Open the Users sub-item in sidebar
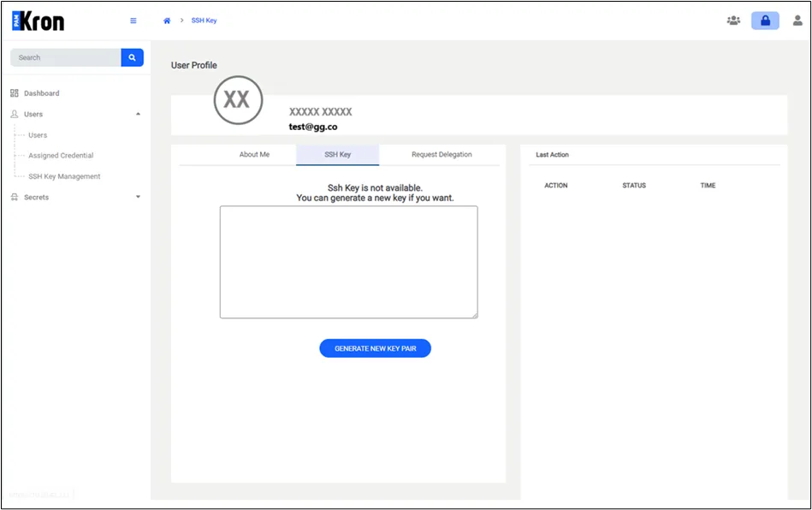812x510 pixels. (x=38, y=135)
